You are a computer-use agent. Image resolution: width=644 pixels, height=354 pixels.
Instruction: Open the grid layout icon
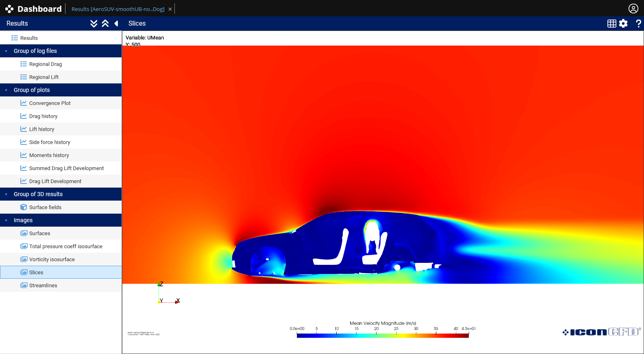point(611,24)
